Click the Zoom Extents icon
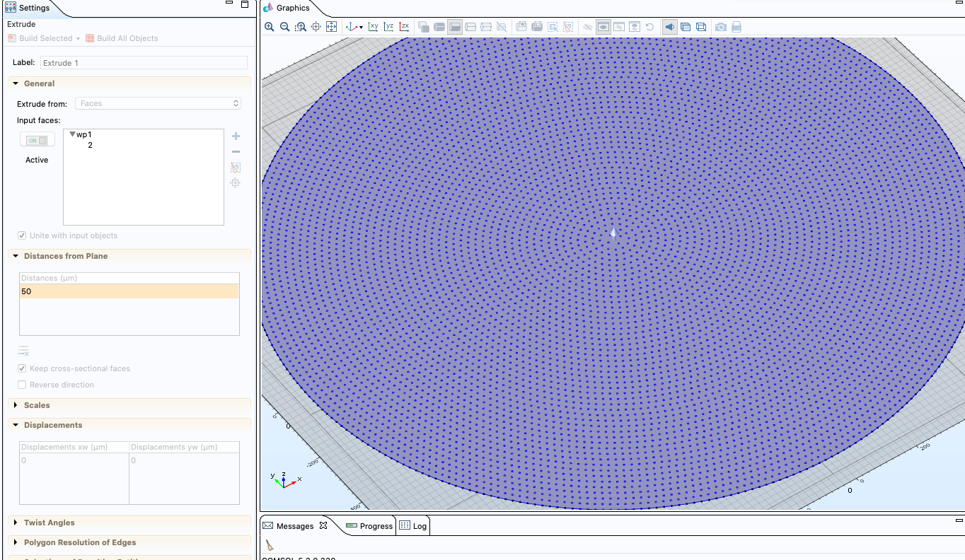 (x=331, y=27)
